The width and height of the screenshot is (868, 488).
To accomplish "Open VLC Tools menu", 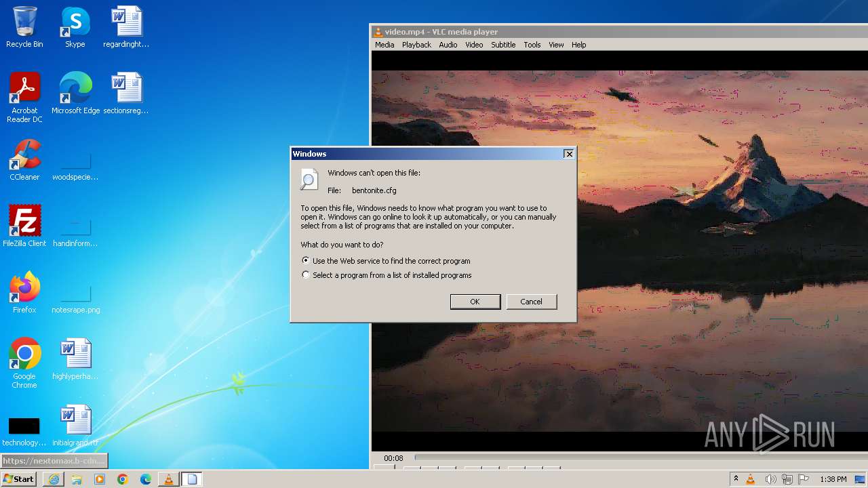I will pos(532,45).
